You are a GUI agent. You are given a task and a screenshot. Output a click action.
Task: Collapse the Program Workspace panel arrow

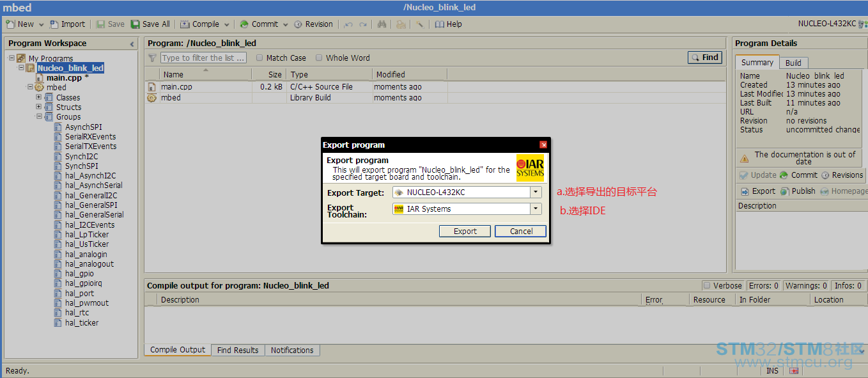click(132, 43)
